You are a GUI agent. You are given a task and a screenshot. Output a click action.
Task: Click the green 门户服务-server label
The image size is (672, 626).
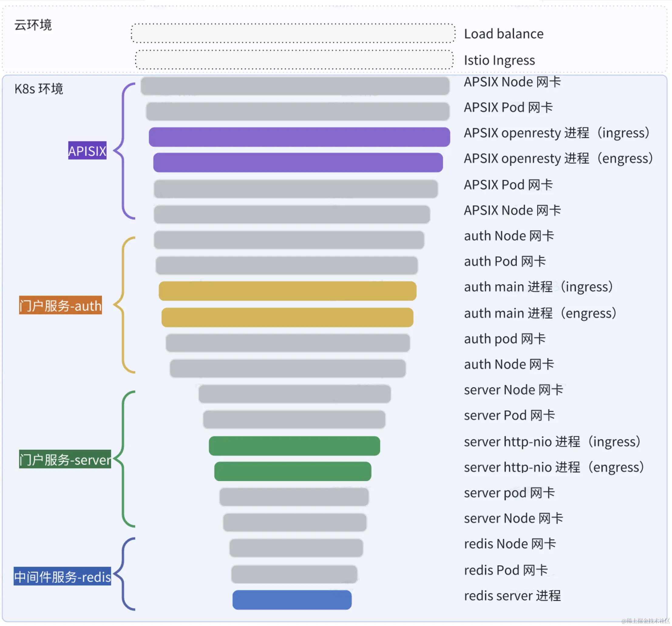[65, 459]
